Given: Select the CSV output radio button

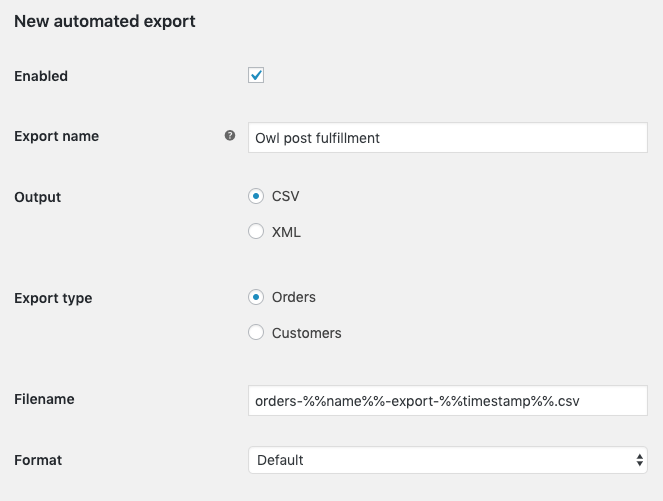Looking at the screenshot, I should click(x=256, y=196).
